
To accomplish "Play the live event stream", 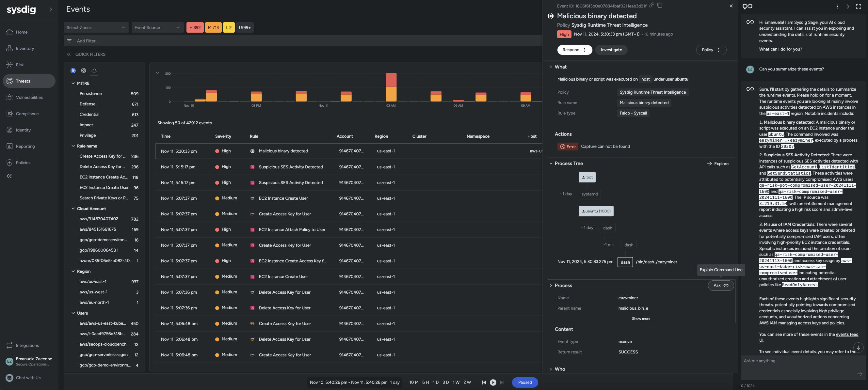I will tap(493, 382).
